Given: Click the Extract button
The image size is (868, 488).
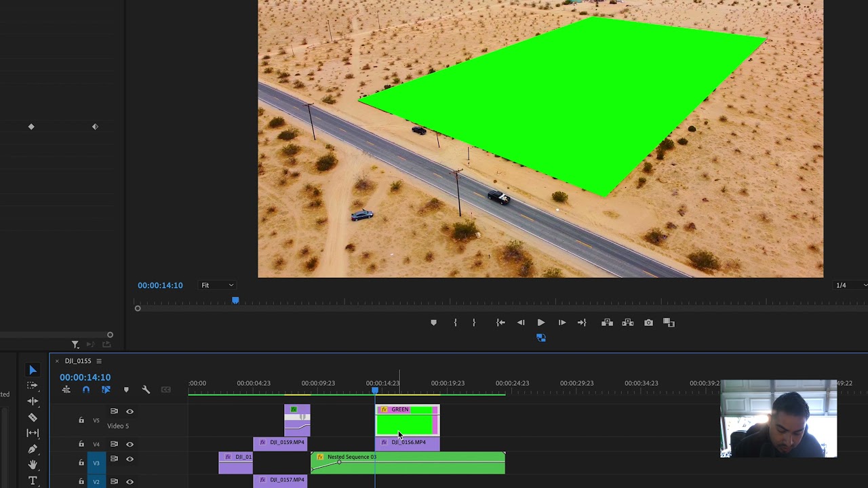Looking at the screenshot, I should tap(628, 323).
